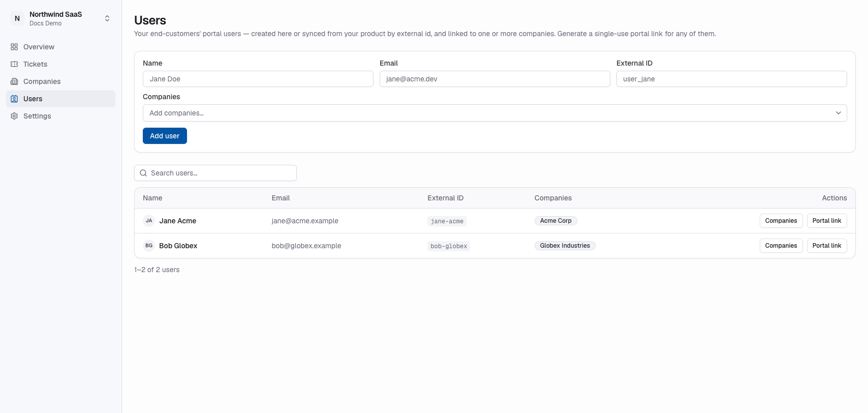Select the Acme Corp company badge
The image size is (868, 413).
pos(555,221)
